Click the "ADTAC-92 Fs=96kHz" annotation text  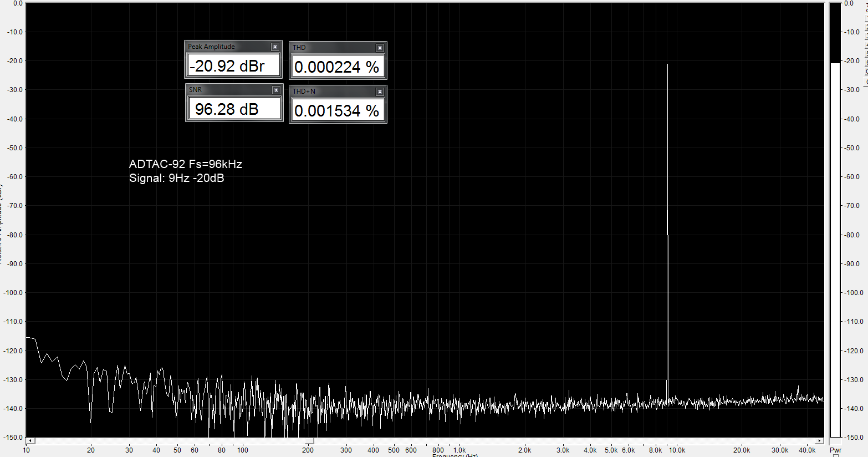[x=186, y=164]
